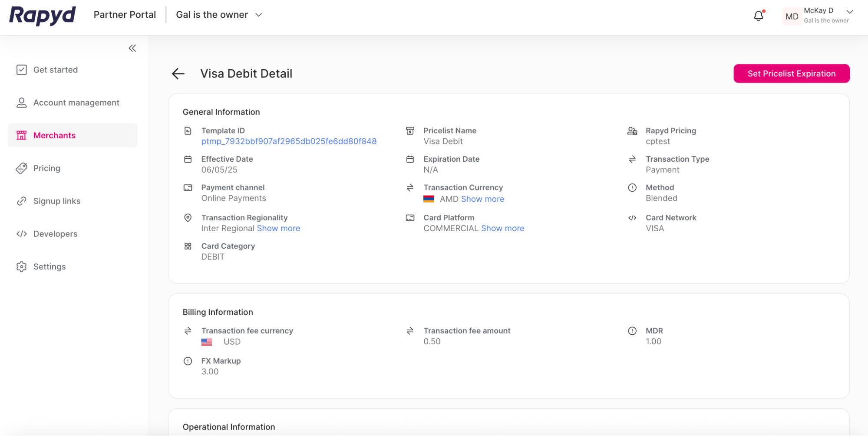Click the Signup links chain icon
The height and width of the screenshot is (436, 868).
click(x=22, y=201)
